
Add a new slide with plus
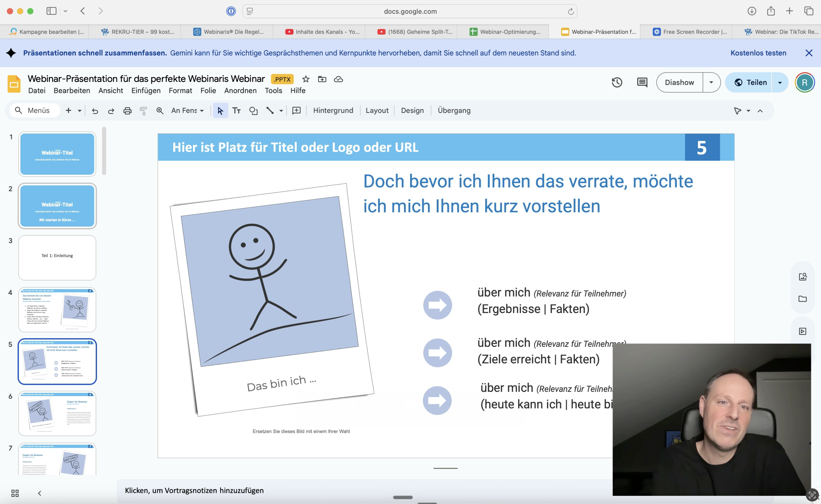pos(68,110)
